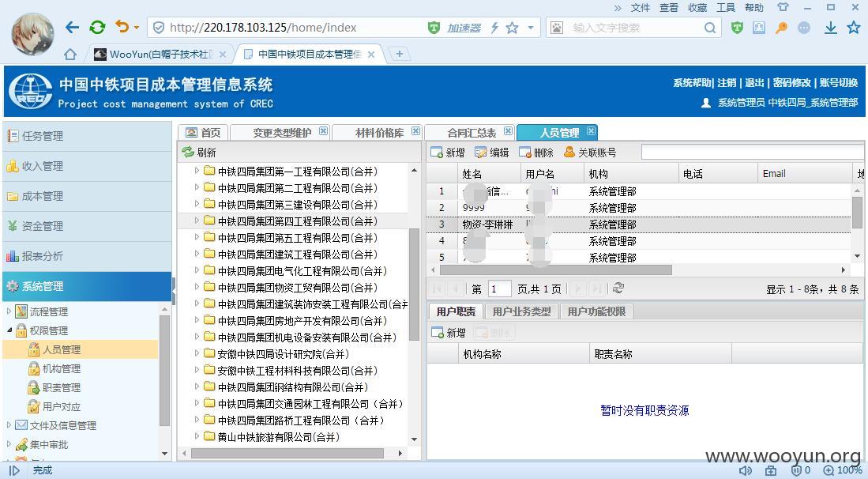This screenshot has width=868, height=479.
Task: Open downloads arrow icon in browser toolbar
Action: point(830,28)
